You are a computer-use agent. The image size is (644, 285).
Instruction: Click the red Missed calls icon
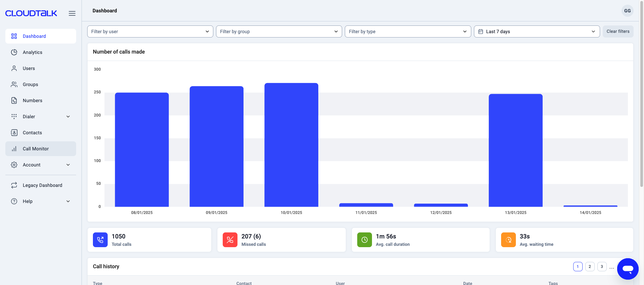pyautogui.click(x=230, y=240)
